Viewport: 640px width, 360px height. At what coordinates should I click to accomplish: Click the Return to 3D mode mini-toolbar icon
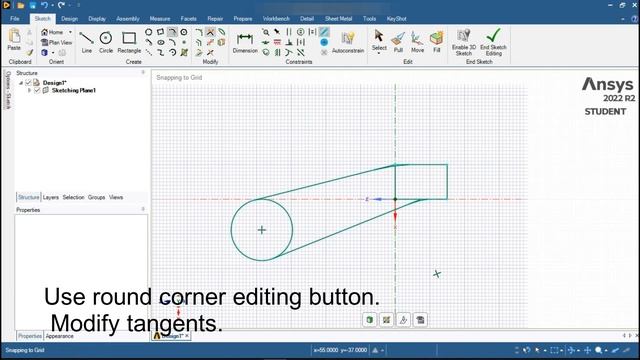pos(370,320)
